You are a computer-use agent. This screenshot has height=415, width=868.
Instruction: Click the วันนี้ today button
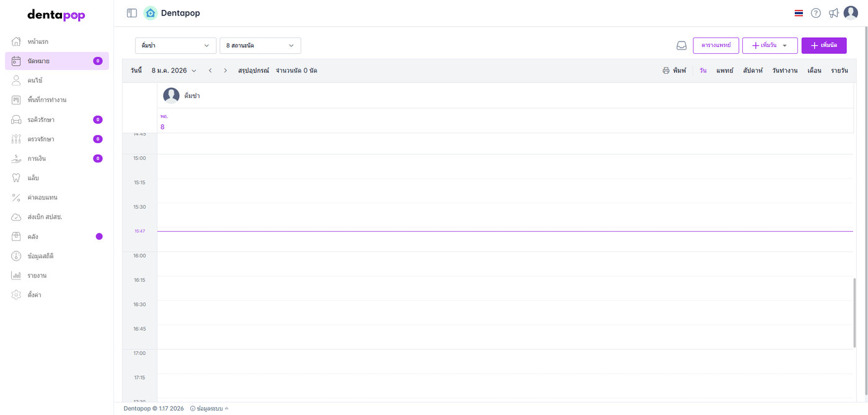136,71
